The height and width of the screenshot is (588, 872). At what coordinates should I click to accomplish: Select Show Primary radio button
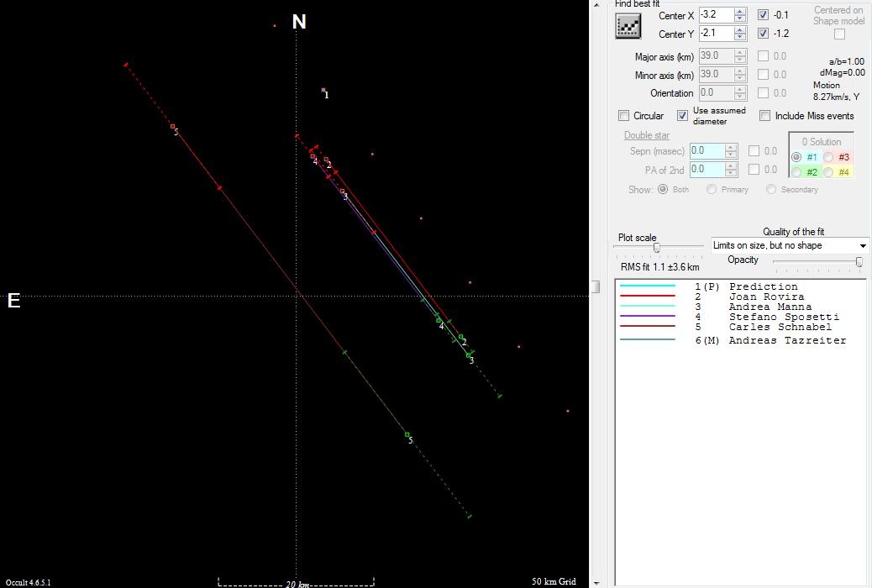712,189
